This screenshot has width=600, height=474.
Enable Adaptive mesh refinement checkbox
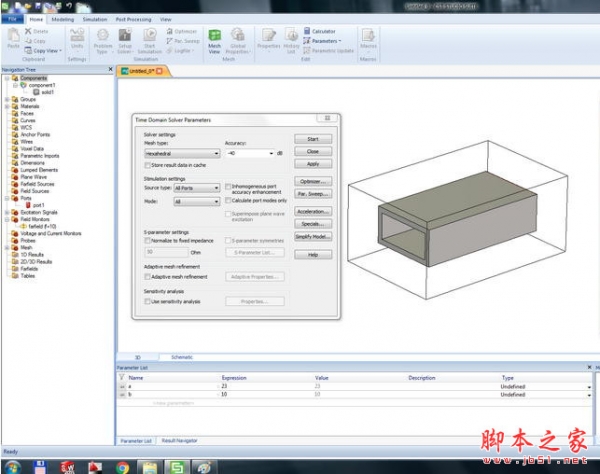[x=147, y=277]
